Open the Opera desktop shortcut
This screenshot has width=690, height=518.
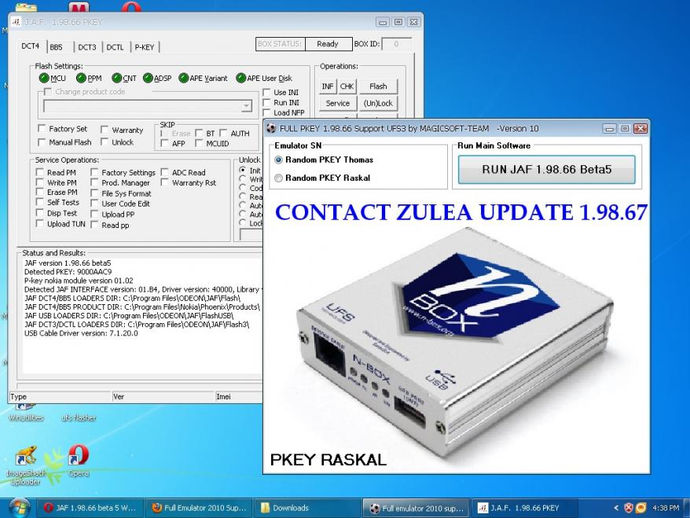79,461
